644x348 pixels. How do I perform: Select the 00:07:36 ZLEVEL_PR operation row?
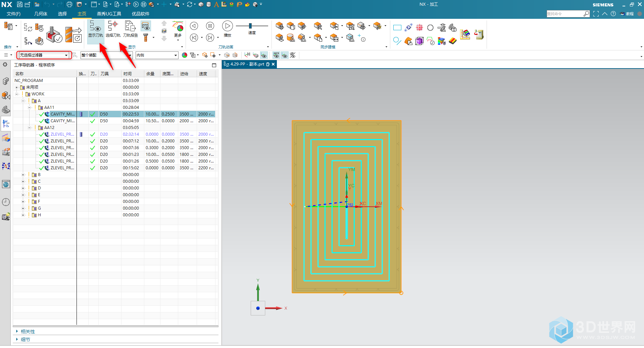(x=114, y=148)
